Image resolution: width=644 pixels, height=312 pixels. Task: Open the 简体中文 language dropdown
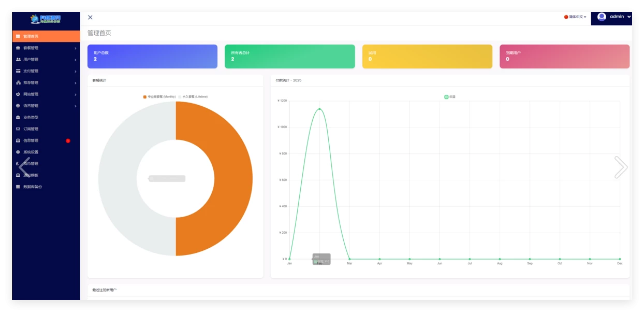click(x=575, y=17)
